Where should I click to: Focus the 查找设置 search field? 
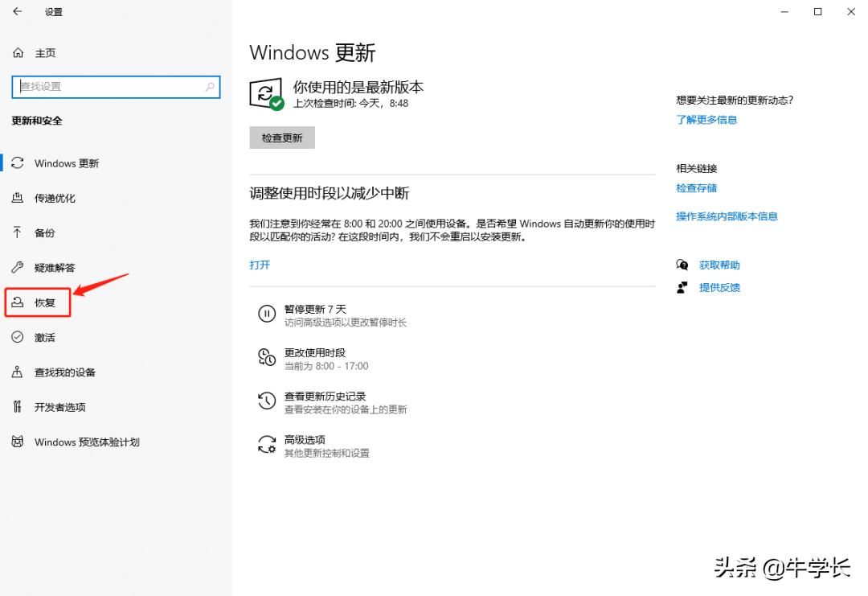point(116,87)
